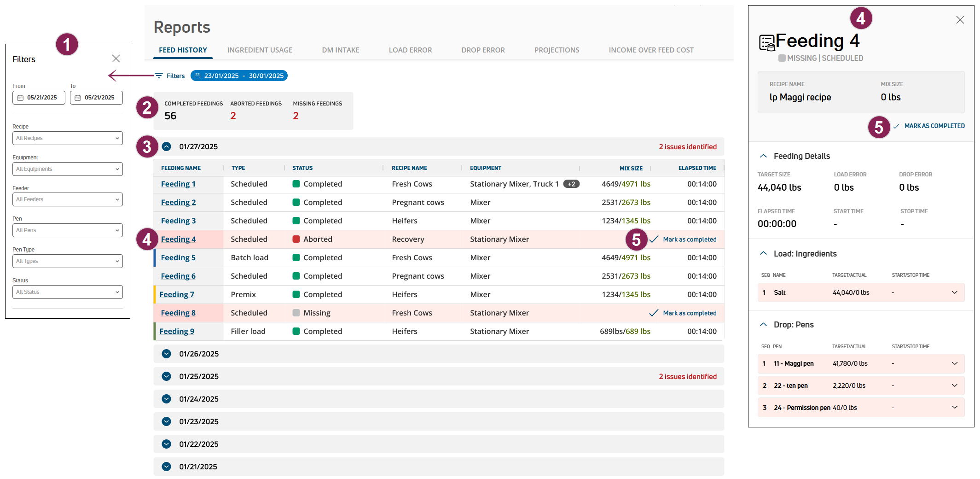Viewport: 980px width, 479px height.
Task: Open the Feeding 7 link
Action: coord(177,294)
